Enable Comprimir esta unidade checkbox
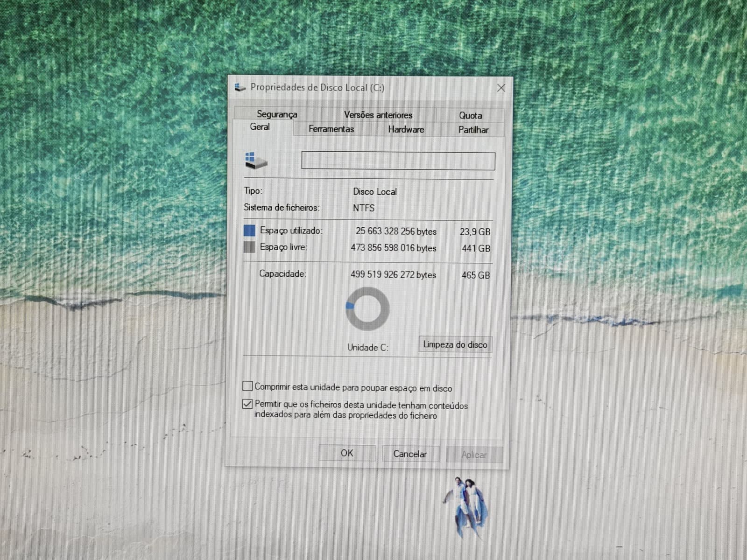This screenshot has width=747, height=560. 247,386
